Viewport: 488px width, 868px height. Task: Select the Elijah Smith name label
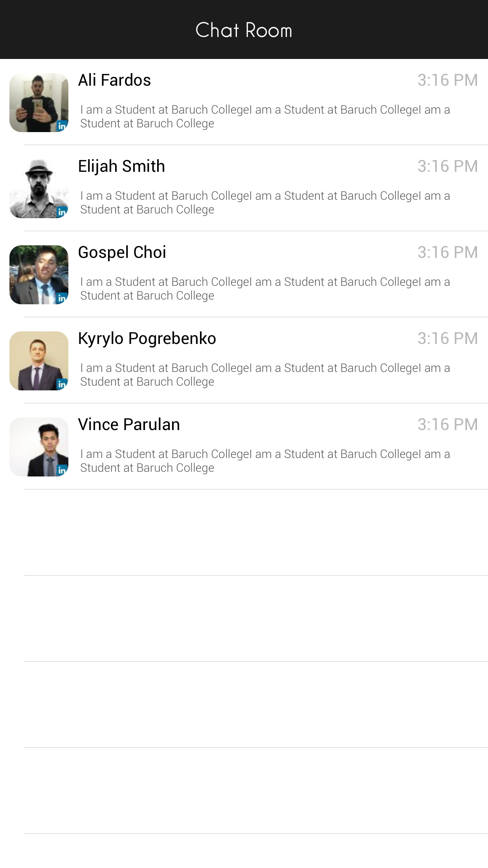121,166
